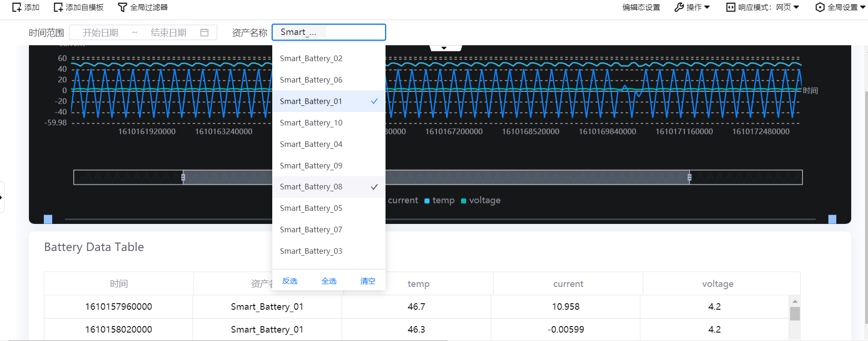
Task: Click the chart's top collapse arrow handle
Action: tap(444, 48)
